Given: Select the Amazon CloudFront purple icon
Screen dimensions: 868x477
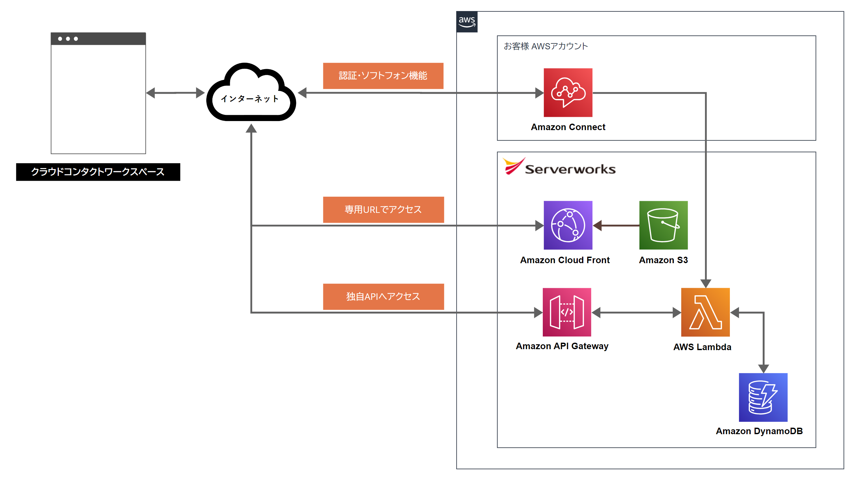Looking at the screenshot, I should pyautogui.click(x=568, y=225).
